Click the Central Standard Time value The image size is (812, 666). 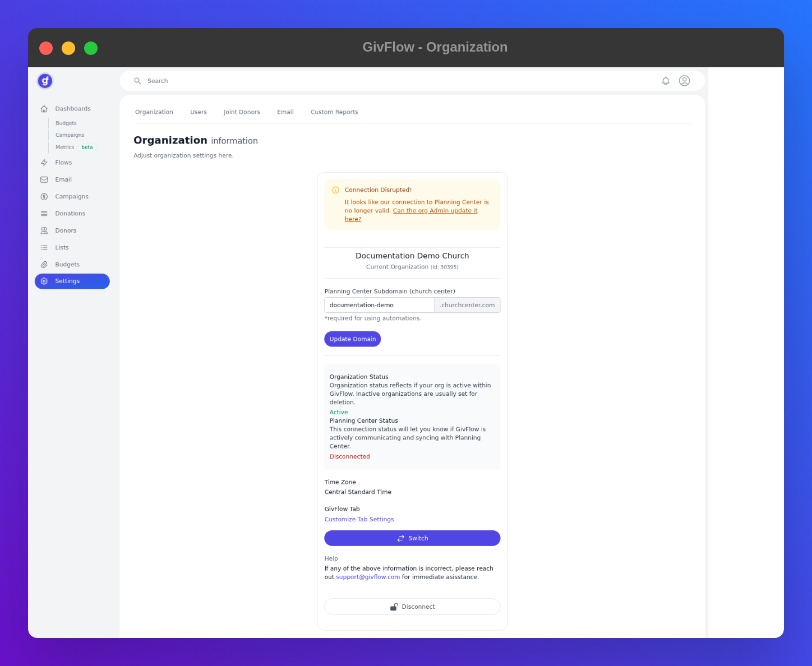click(358, 492)
